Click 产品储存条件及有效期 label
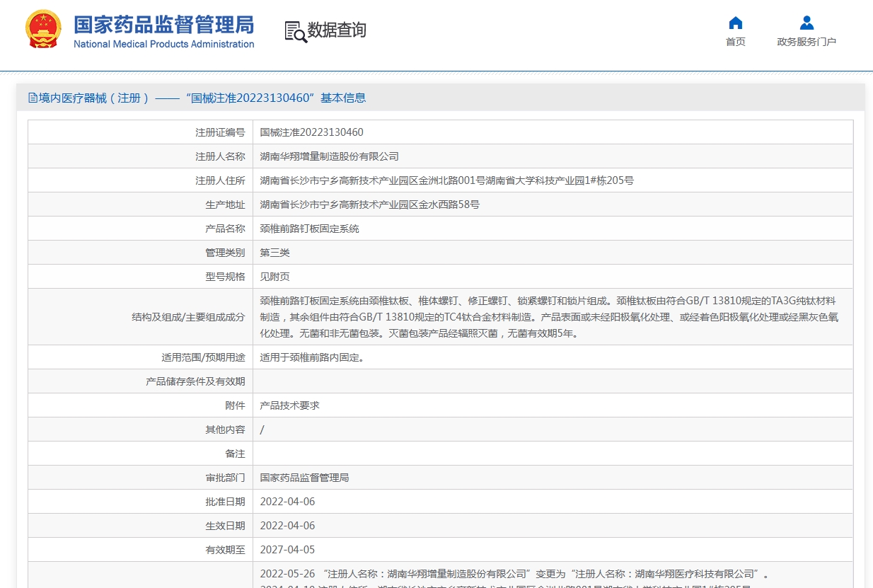This screenshot has height=588, width=873. click(195, 381)
